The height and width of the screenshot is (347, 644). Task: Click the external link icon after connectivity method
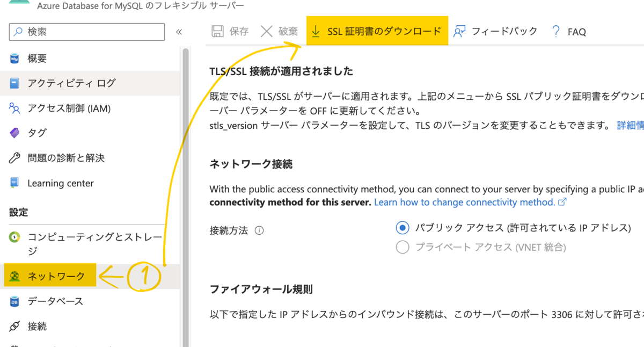coord(562,203)
